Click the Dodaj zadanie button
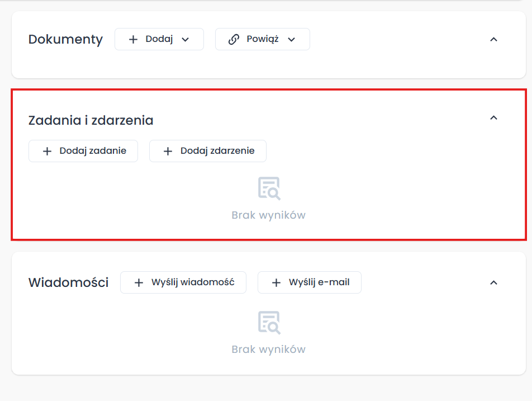This screenshot has height=401, width=532. (x=83, y=150)
